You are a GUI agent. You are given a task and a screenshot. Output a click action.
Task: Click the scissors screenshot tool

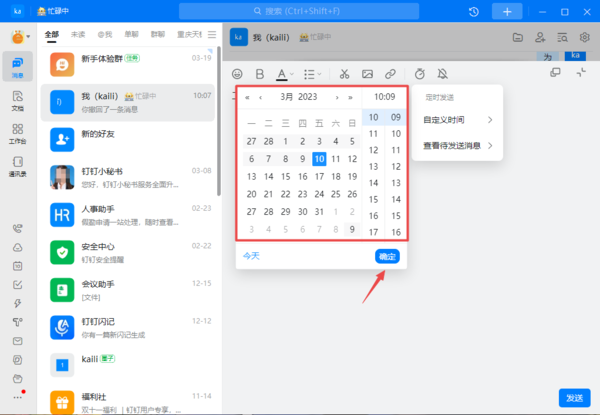(x=343, y=74)
